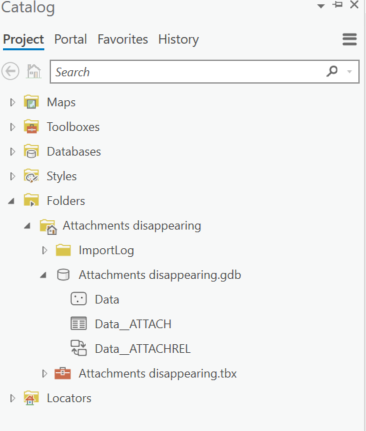The image size is (366, 431).
Task: Click the back navigation button
Action: tap(11, 71)
